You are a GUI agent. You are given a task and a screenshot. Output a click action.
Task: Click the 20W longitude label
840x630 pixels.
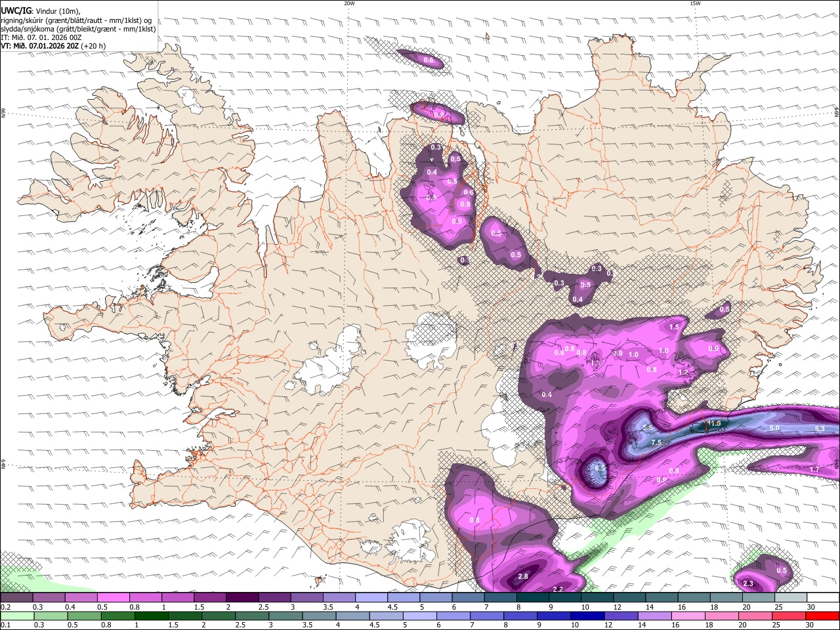[x=349, y=3]
